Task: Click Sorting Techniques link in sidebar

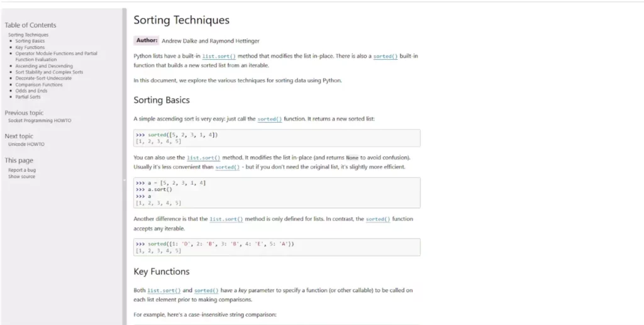Action: (x=28, y=35)
